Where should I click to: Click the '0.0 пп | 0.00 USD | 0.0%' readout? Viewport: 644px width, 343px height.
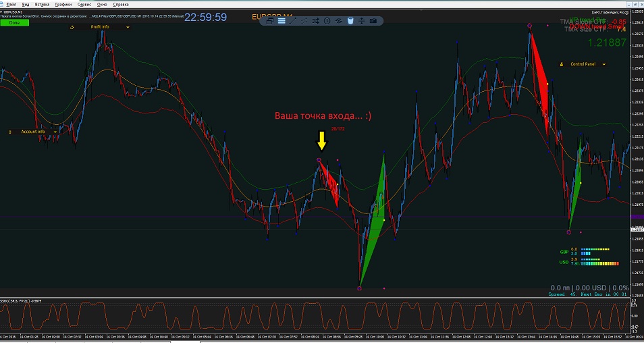click(589, 288)
